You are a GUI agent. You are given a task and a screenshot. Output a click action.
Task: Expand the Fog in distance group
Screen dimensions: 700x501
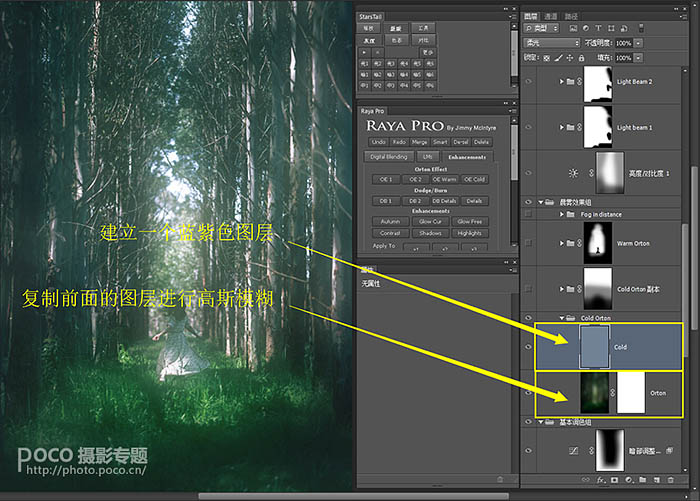562,214
